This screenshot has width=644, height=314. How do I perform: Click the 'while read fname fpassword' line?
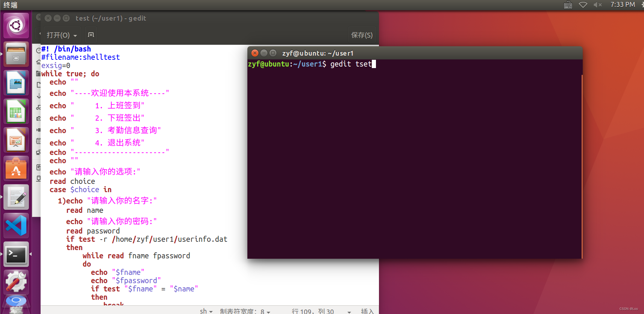[136, 256]
